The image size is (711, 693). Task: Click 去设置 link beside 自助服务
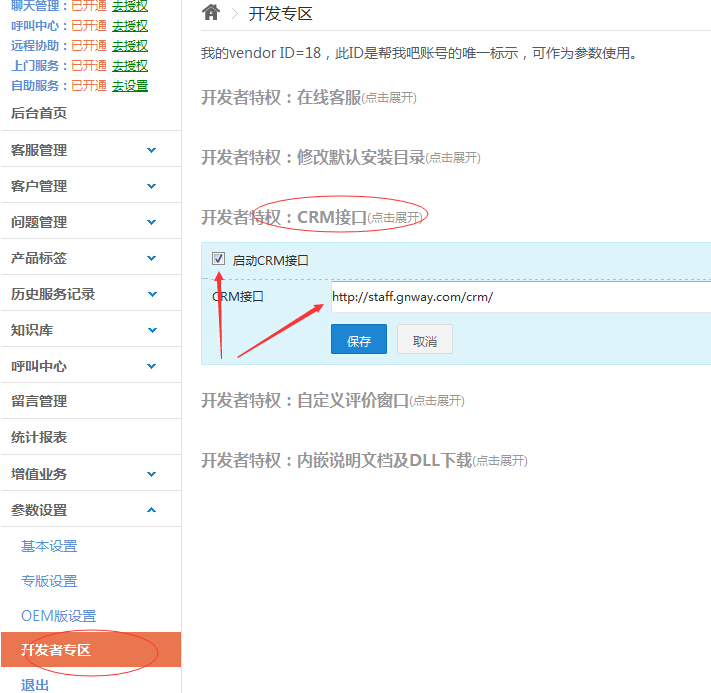pos(130,86)
